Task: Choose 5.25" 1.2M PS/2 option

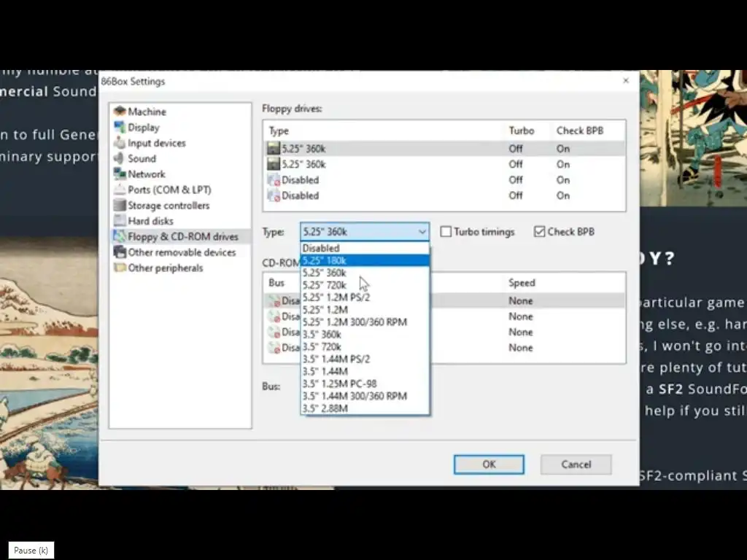Action: [365, 297]
